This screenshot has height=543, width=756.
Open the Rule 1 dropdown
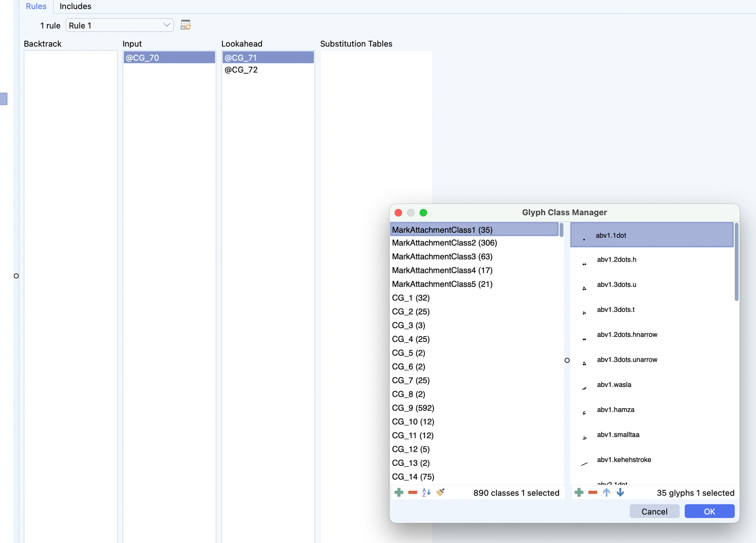(120, 25)
